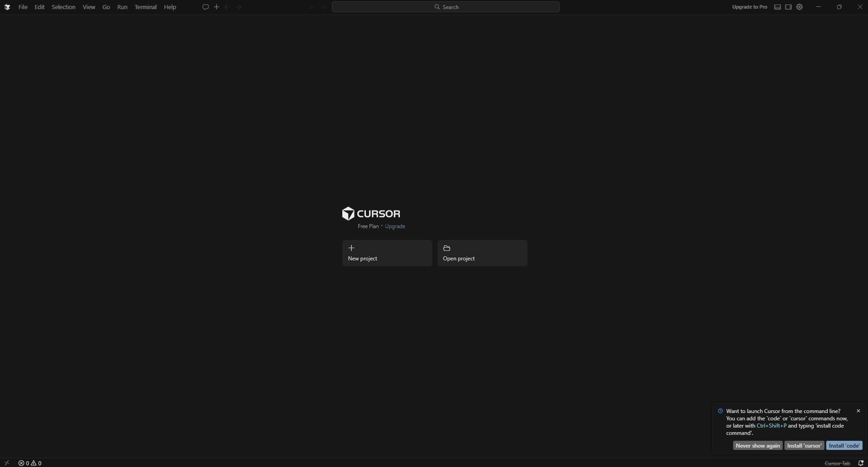Click Never show again in the notification

(x=758, y=446)
